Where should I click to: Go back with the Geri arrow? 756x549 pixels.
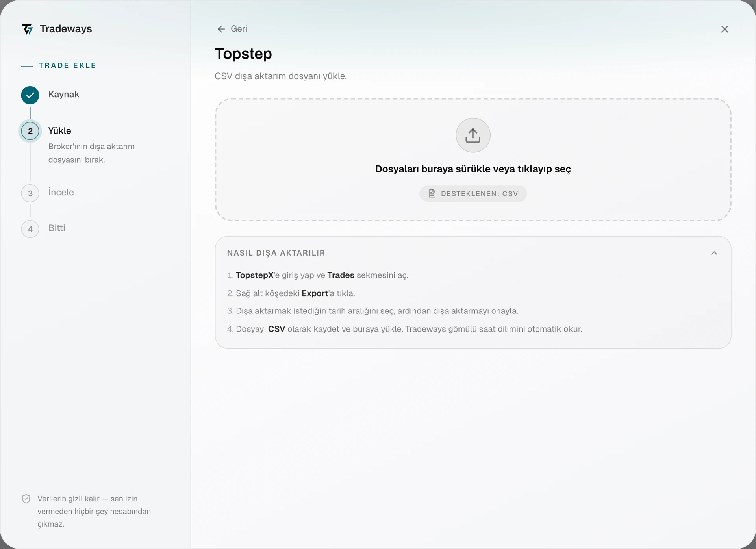[x=232, y=29]
